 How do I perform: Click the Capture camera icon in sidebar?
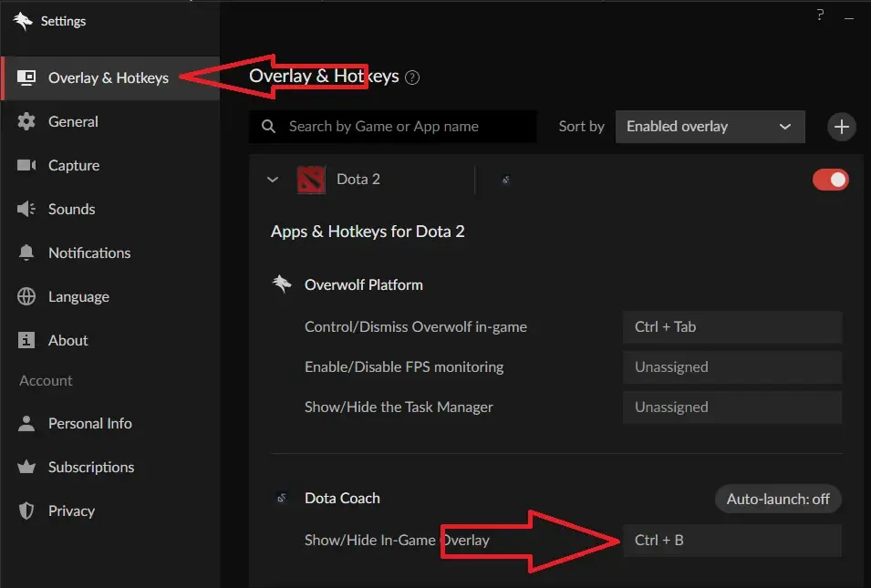[x=27, y=165]
